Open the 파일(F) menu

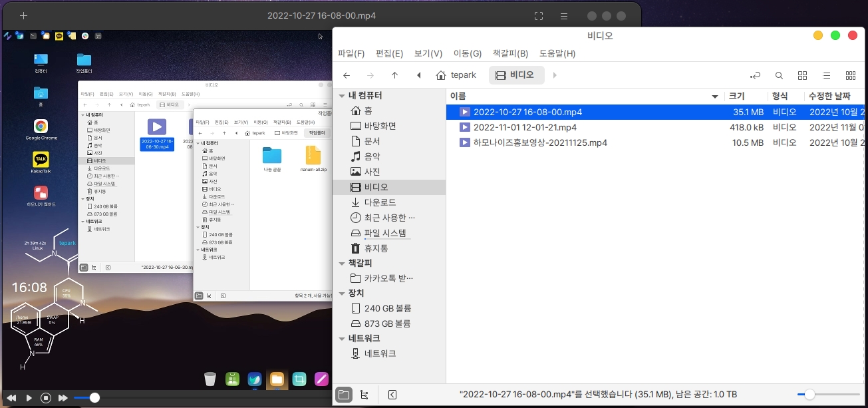351,53
